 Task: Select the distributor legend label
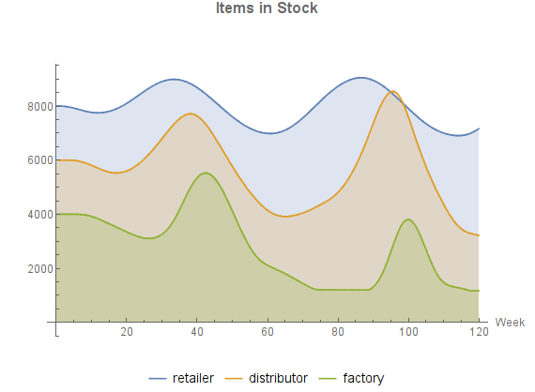pos(278,378)
